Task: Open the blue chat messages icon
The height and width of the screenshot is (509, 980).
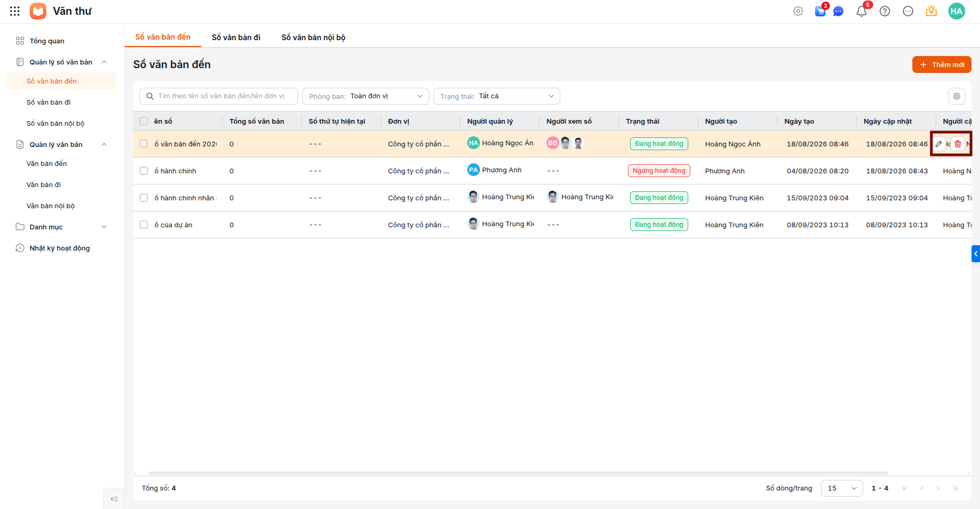Action: tap(838, 11)
